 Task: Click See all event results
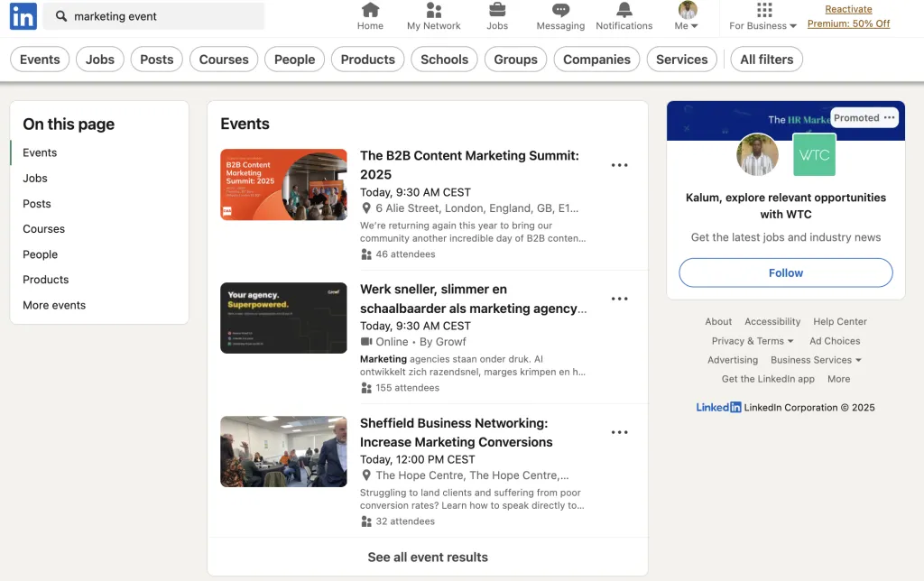pos(427,558)
